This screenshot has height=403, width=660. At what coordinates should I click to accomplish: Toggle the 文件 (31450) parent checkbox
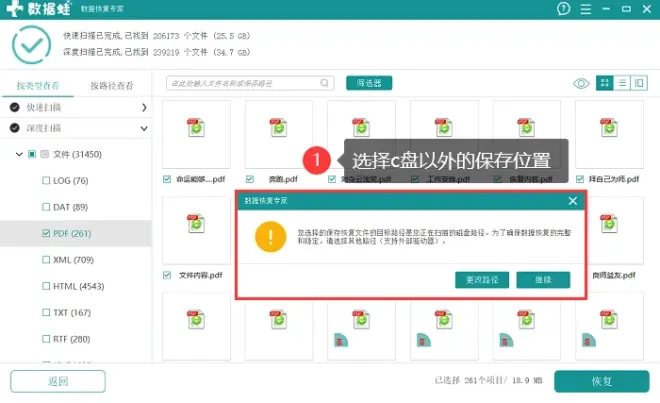click(32, 154)
